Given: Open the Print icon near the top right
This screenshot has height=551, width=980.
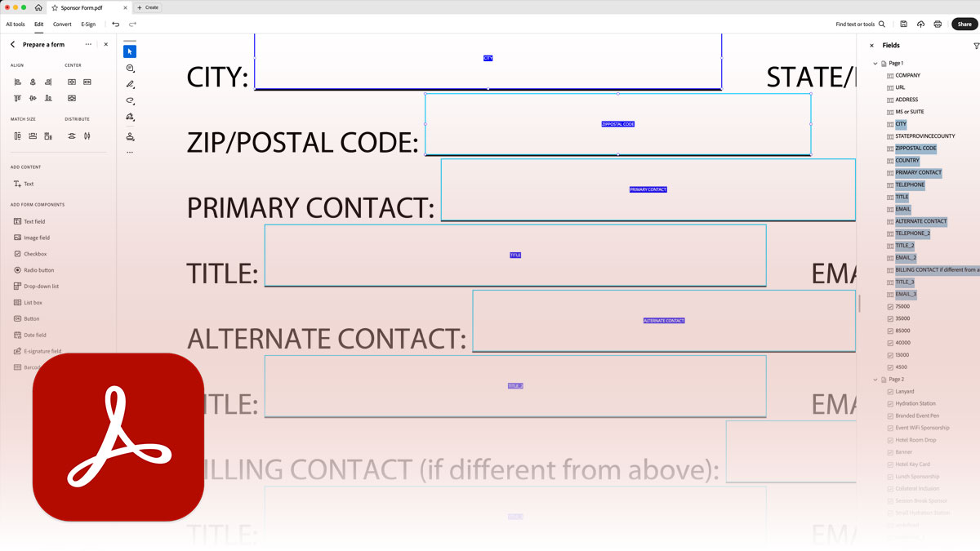Looking at the screenshot, I should click(938, 24).
